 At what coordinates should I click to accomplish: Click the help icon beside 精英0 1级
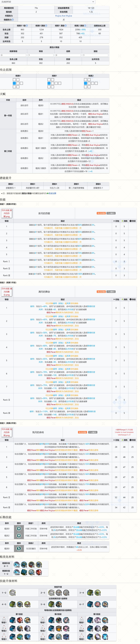[27, 26]
